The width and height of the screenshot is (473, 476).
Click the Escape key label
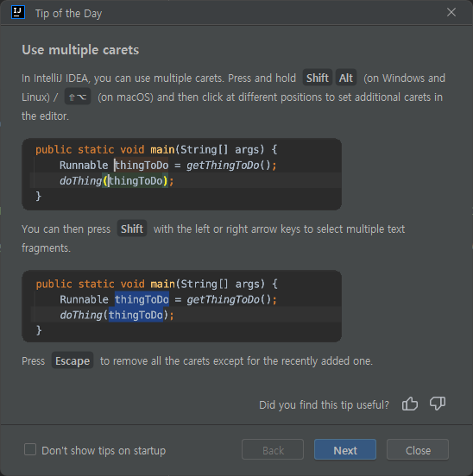pos(73,360)
